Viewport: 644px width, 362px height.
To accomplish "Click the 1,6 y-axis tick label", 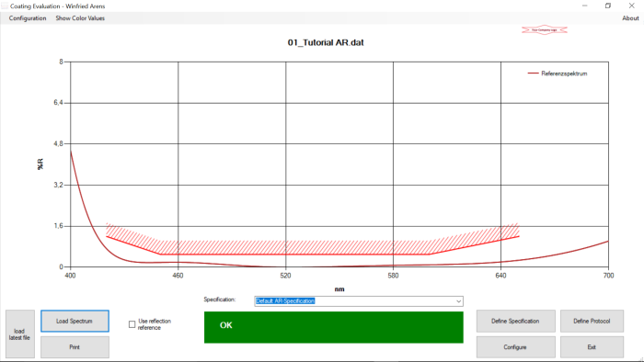I will coord(58,226).
